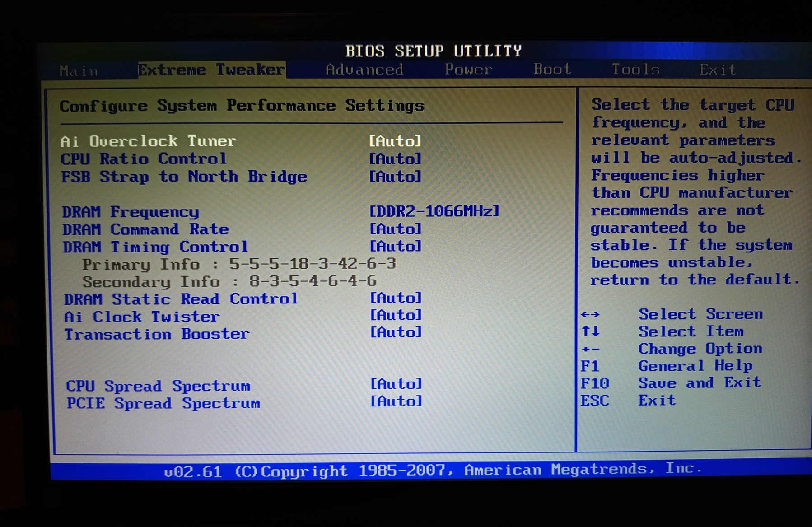
Task: Click the left-right arrows Select Screen icon
Action: [590, 314]
